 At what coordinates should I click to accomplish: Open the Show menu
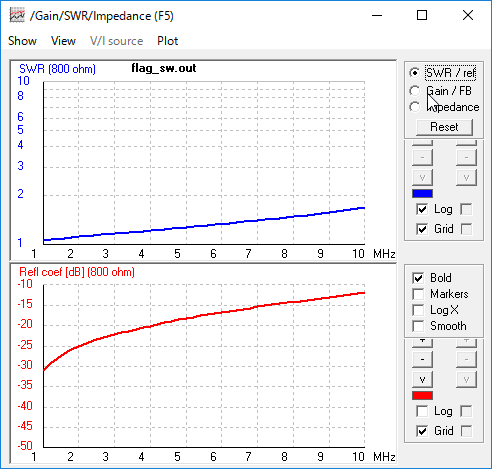click(22, 41)
